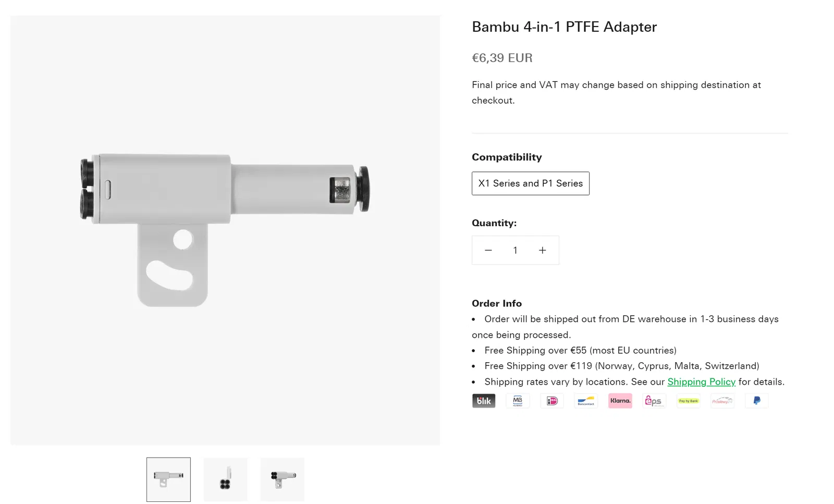This screenshot has height=504, width=834.
Task: Select the first side-view product thumbnail
Action: pyautogui.click(x=168, y=480)
